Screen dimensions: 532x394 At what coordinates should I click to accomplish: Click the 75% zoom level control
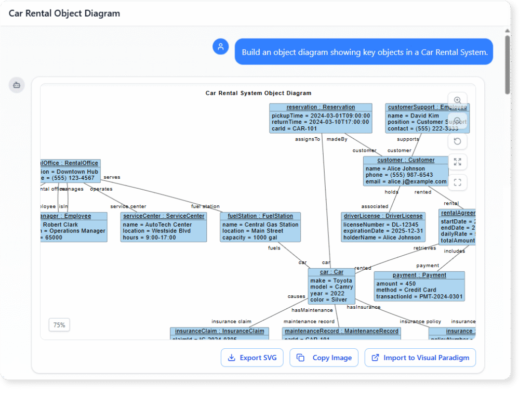59,324
